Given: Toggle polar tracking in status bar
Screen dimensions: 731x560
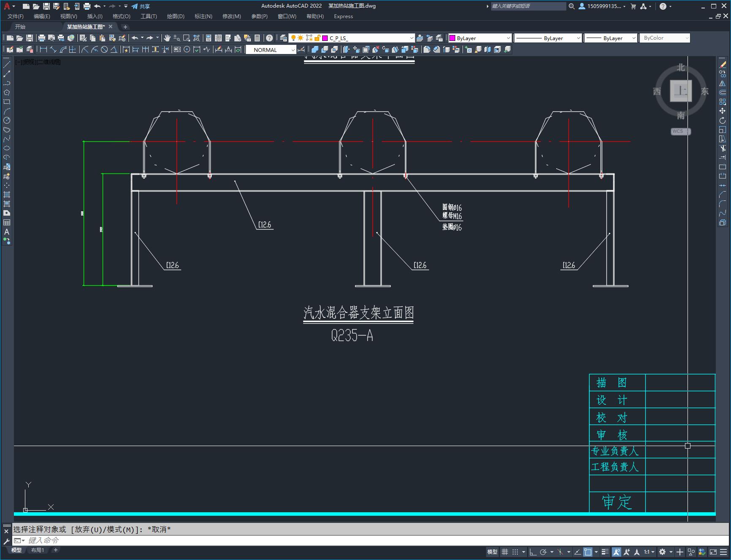Looking at the screenshot, I should click(x=543, y=552).
